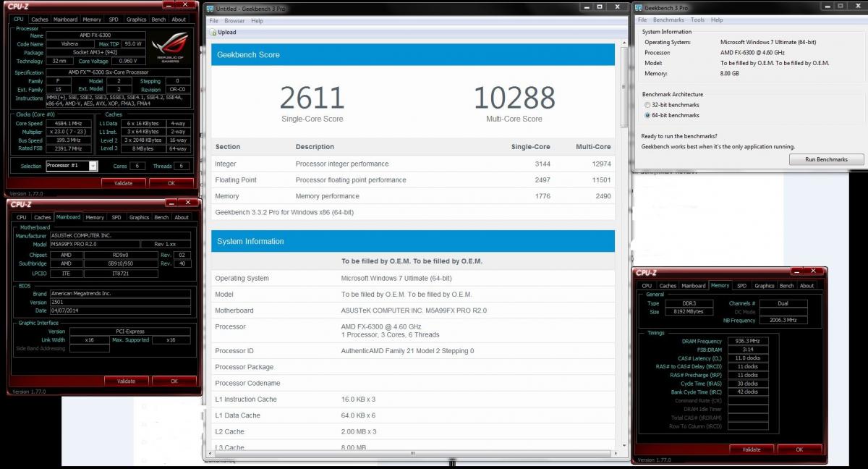Screen dimensions: 868x469
Task: Click the multi-core score 10288
Action: point(514,98)
